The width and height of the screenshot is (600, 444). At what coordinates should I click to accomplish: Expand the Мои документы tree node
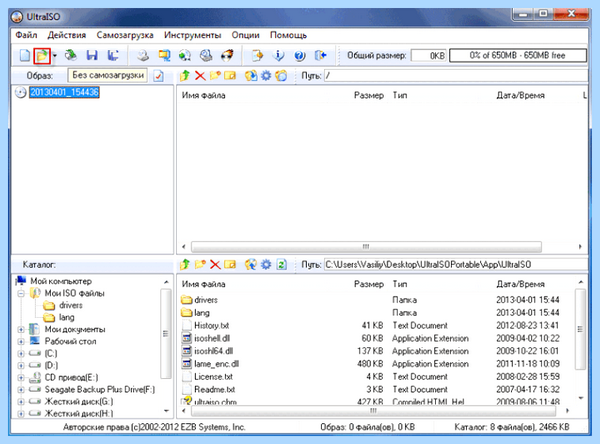click(x=21, y=330)
